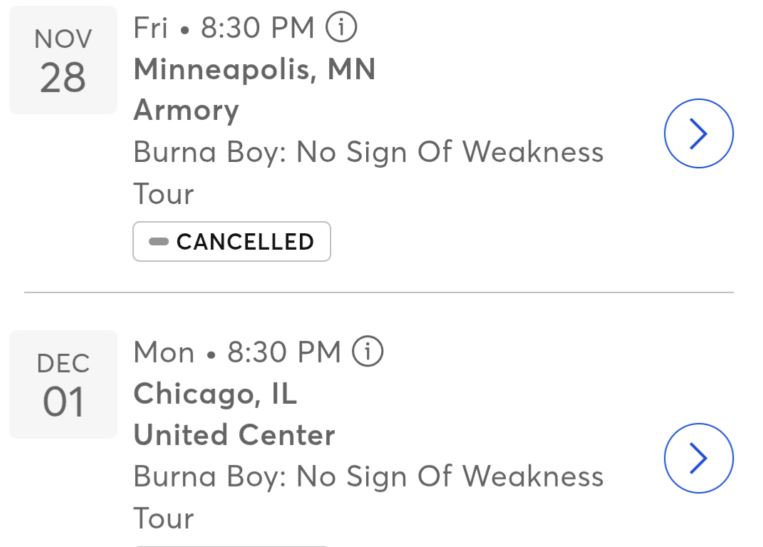This screenshot has width=763, height=547.
Task: Click the number 01 on the date tile
Action: (63, 402)
